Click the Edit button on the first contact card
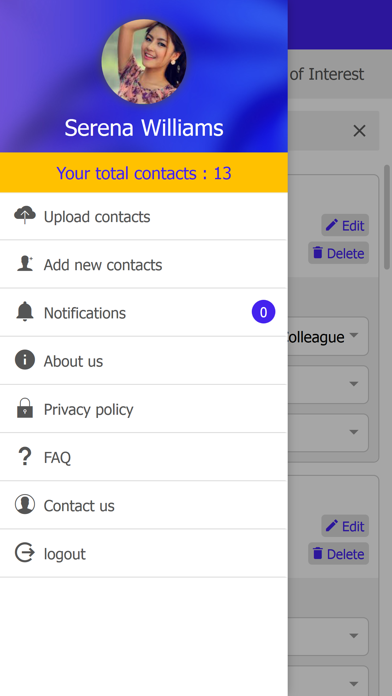The height and width of the screenshot is (696, 392). pos(345,225)
